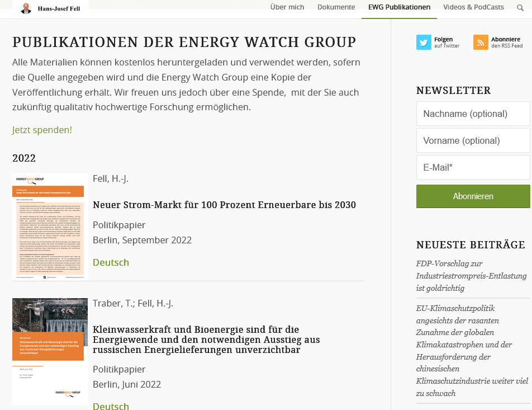532x410 pixels.
Task: Open Neuer Strom-Markt paper thumbnail
Action: 50,226
